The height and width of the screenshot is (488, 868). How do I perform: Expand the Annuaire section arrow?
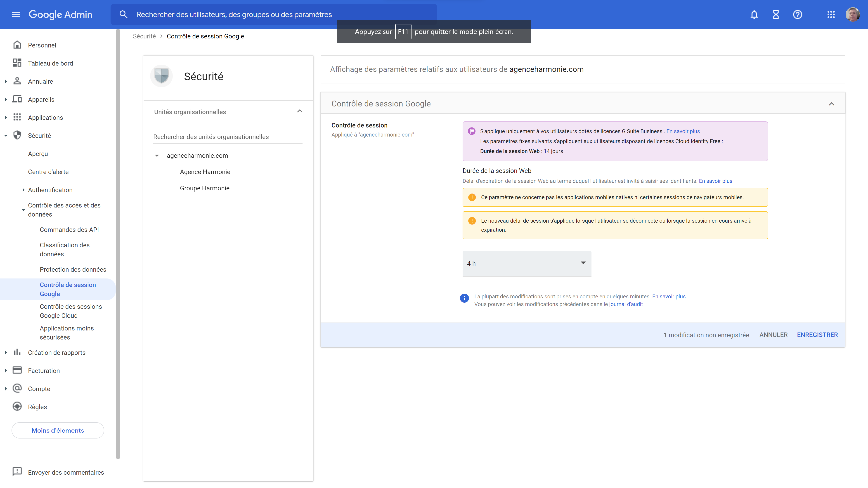(6, 81)
